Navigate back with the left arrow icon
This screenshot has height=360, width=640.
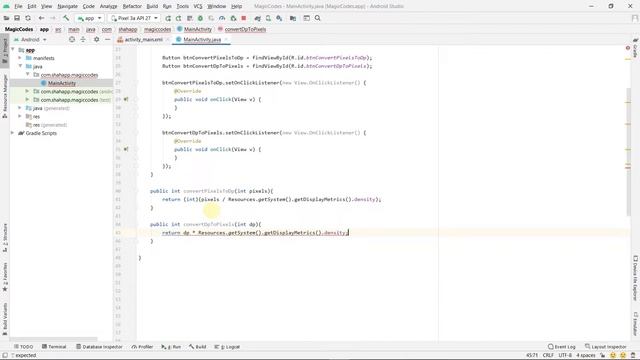tap(41, 18)
